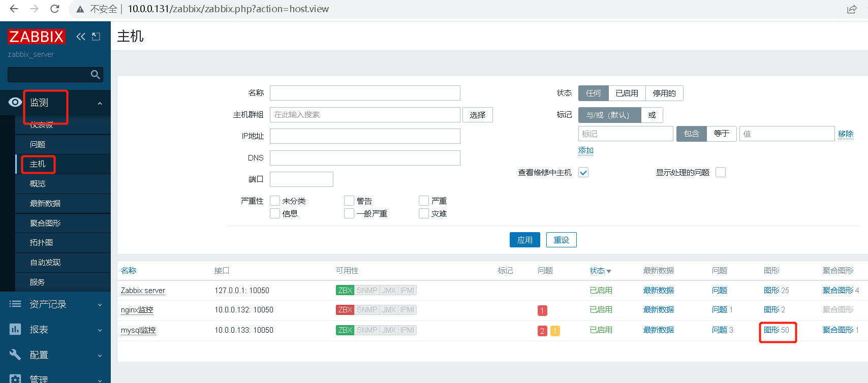Click the ZABBIX logo
This screenshot has width=868, height=383.
(37, 37)
